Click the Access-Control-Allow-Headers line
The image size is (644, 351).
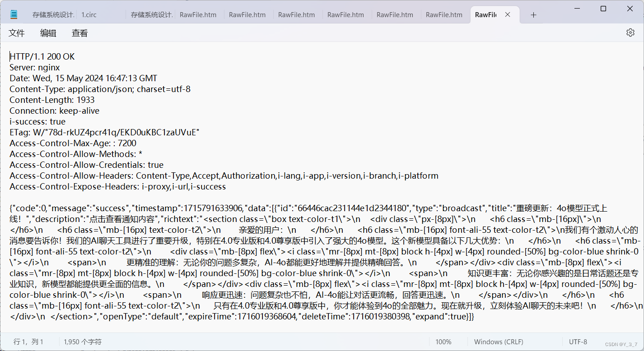[224, 175]
